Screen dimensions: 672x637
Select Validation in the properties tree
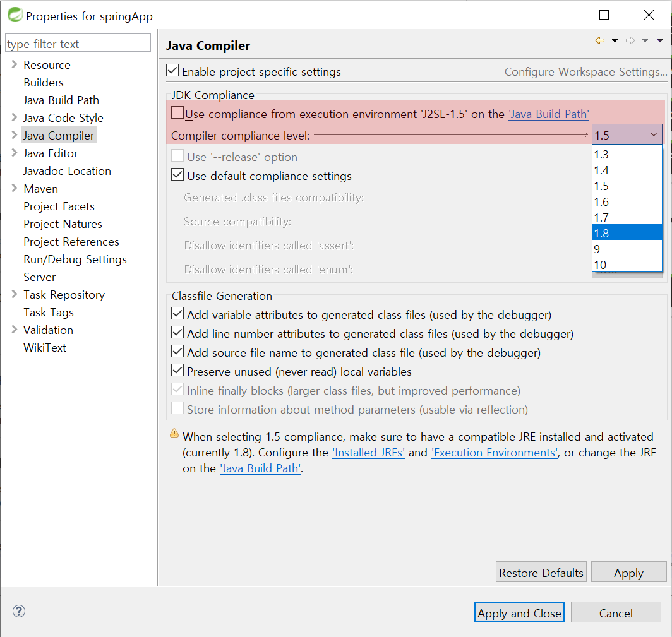pyautogui.click(x=48, y=330)
